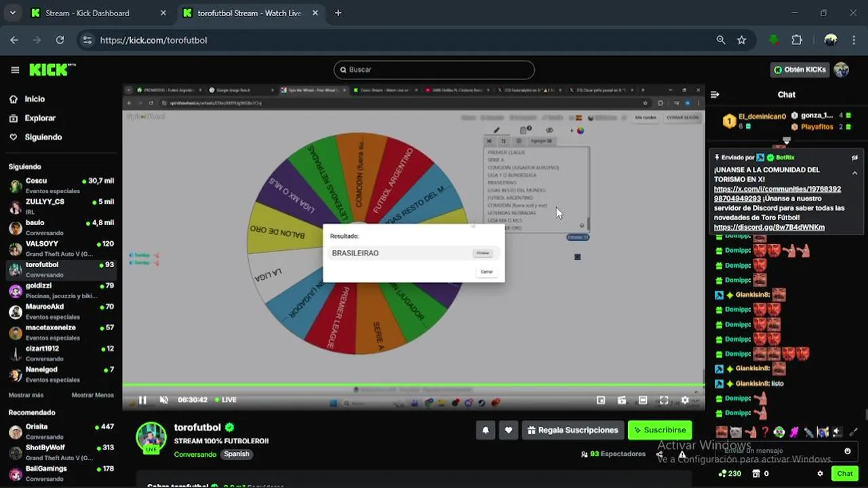Toggle picture-in-picture mini player

(x=601, y=400)
